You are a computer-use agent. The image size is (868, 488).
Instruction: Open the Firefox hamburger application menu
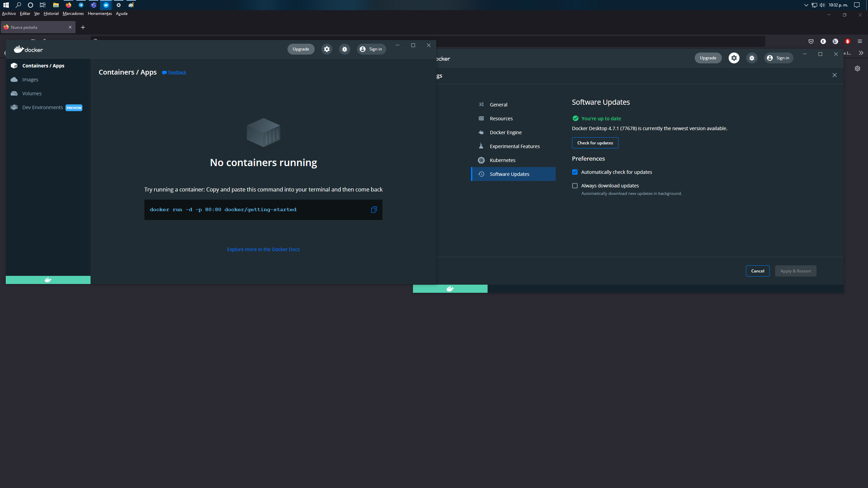[x=860, y=41]
